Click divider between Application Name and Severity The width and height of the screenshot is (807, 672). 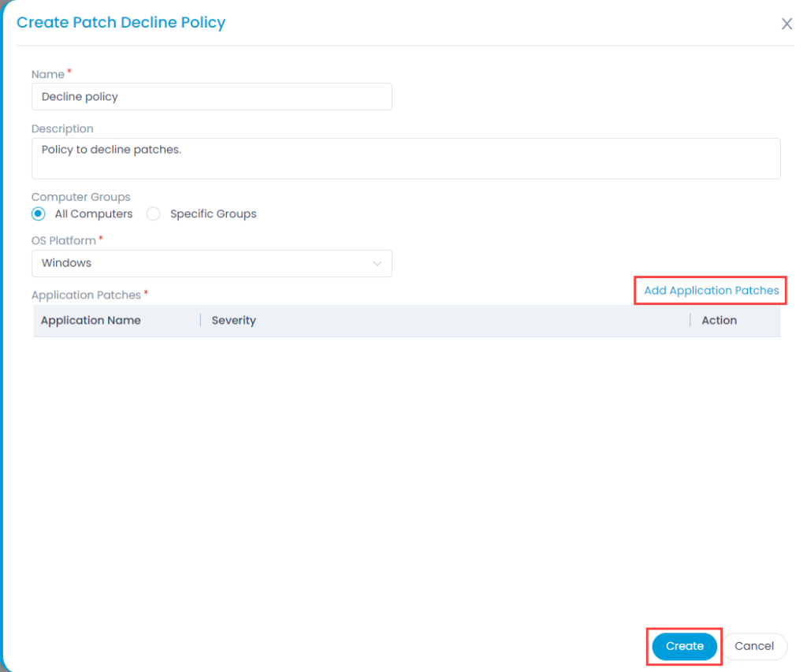(200, 321)
